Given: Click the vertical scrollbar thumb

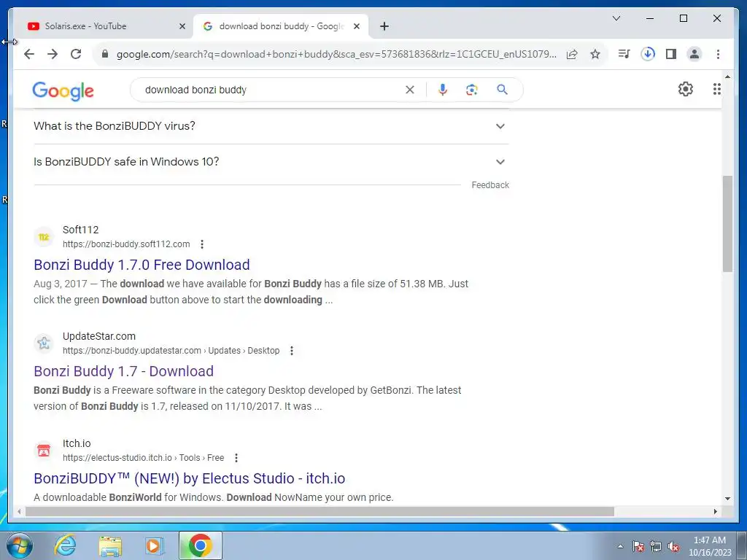Looking at the screenshot, I should tap(727, 224).
